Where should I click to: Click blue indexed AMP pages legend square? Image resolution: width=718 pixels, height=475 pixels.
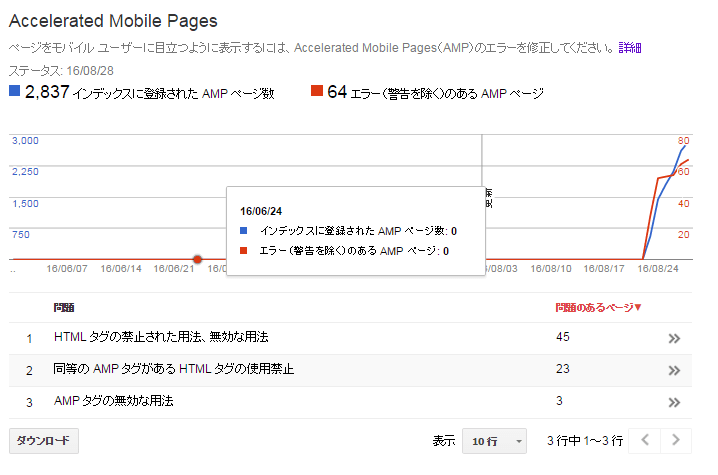tap(14, 92)
